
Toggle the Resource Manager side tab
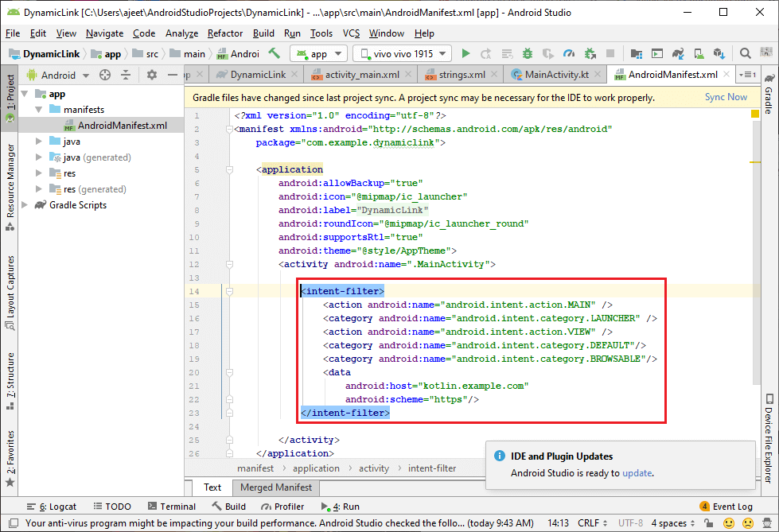point(10,187)
